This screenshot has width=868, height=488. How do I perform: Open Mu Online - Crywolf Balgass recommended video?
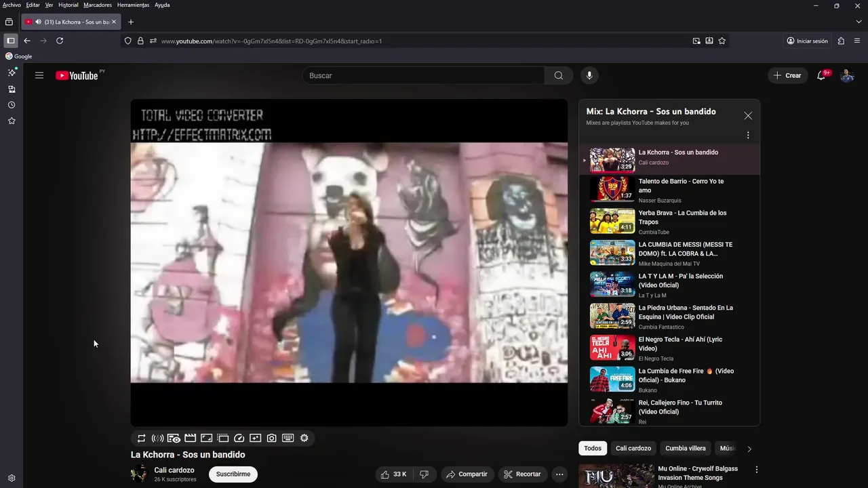698,473
